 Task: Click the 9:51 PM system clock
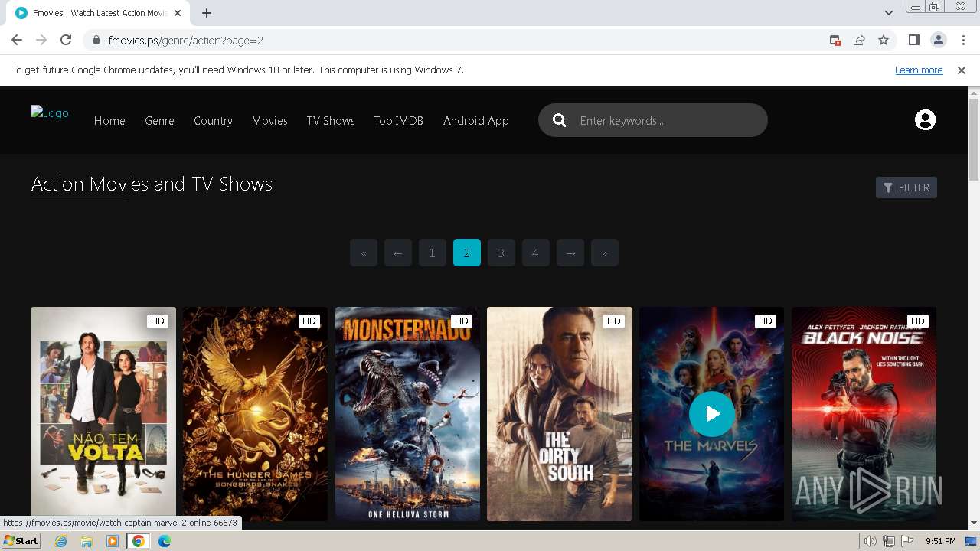[940, 541]
